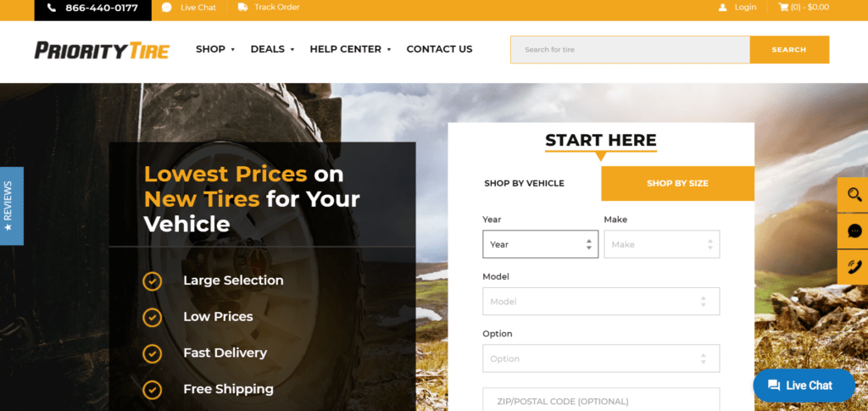This screenshot has height=411, width=868.
Task: Click the orange SEARCH button
Action: tap(789, 50)
